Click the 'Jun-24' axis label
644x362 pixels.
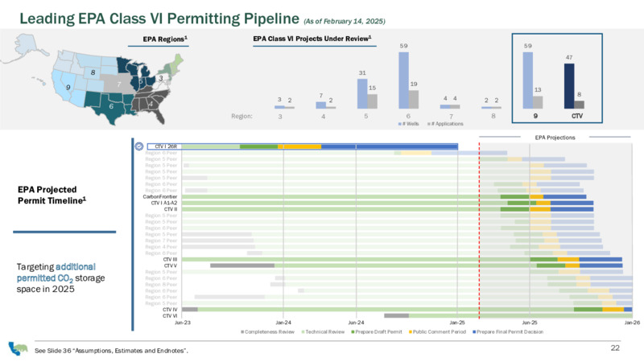click(356, 323)
